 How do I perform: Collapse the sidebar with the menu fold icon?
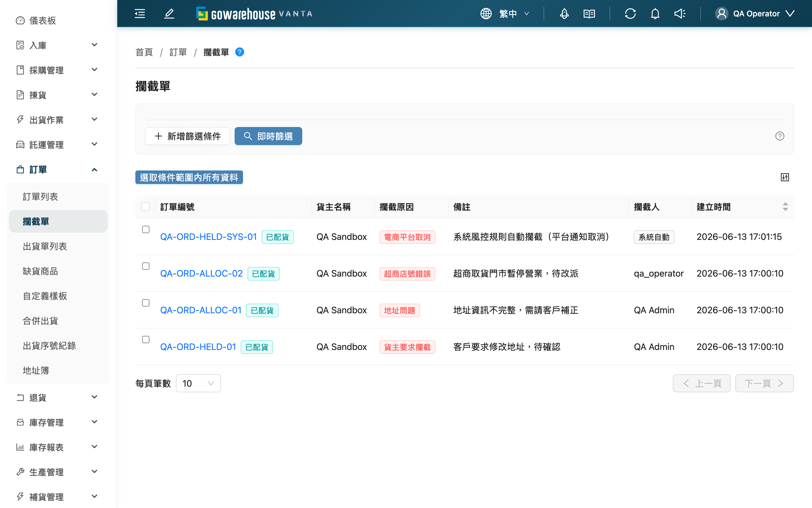[x=140, y=14]
